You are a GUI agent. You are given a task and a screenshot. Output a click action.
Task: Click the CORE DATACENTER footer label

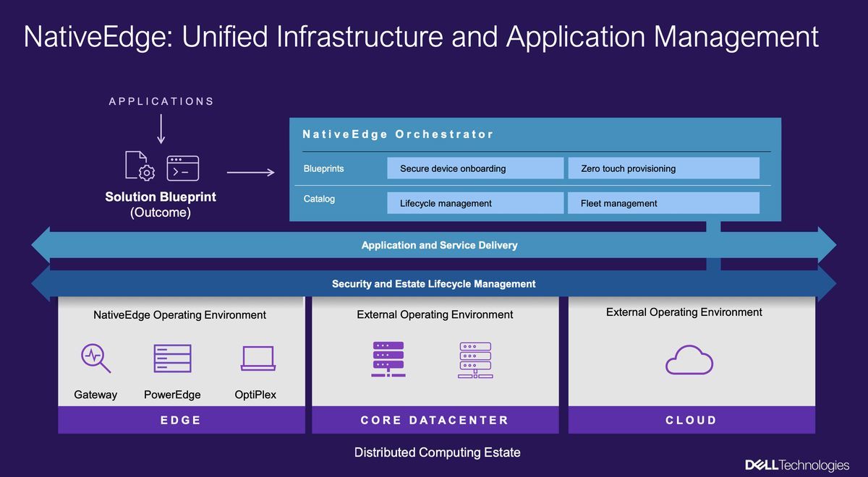click(x=435, y=420)
